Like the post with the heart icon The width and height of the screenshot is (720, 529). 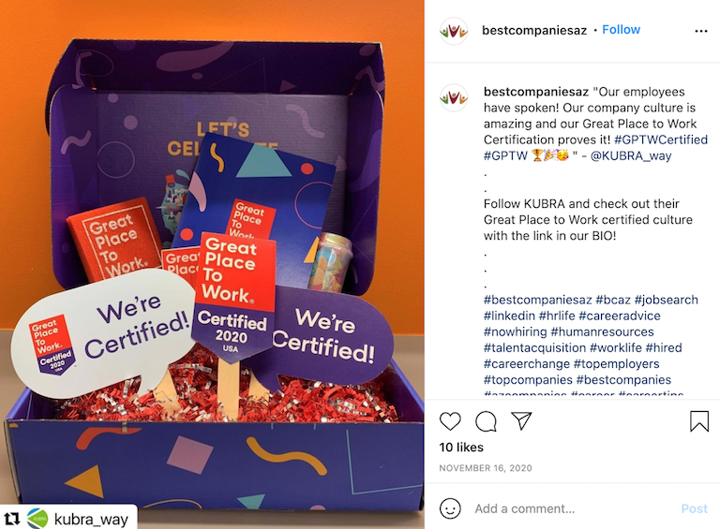pos(450,421)
